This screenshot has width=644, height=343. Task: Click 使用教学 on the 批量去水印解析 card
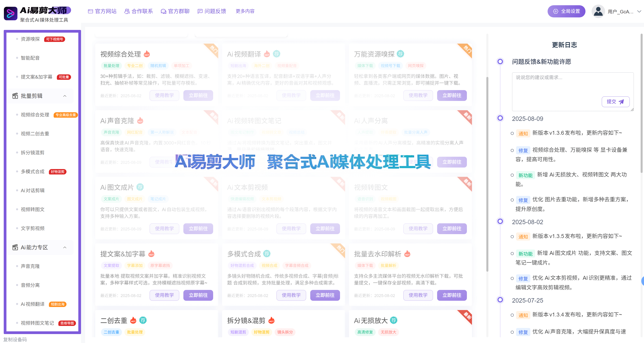(418, 295)
